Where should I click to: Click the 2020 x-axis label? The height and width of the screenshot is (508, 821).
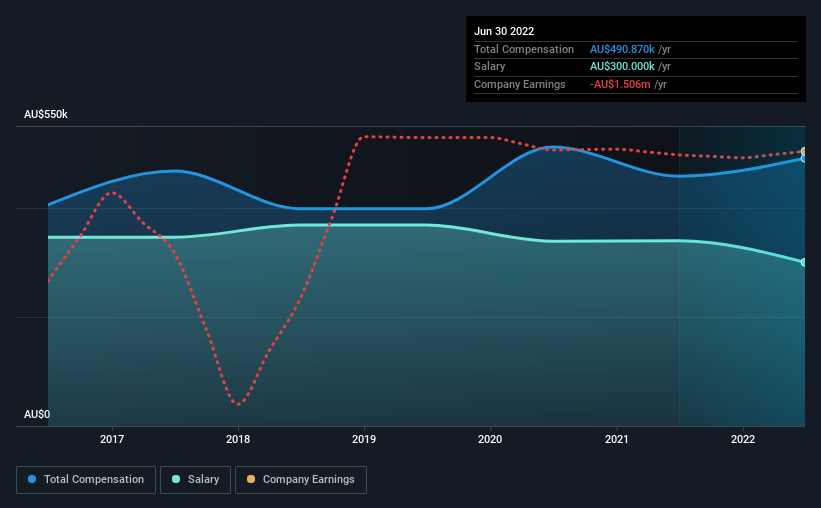click(x=490, y=439)
